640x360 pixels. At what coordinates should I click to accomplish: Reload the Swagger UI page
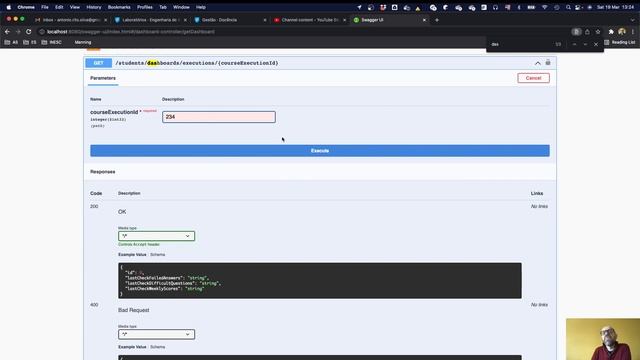click(x=29, y=32)
